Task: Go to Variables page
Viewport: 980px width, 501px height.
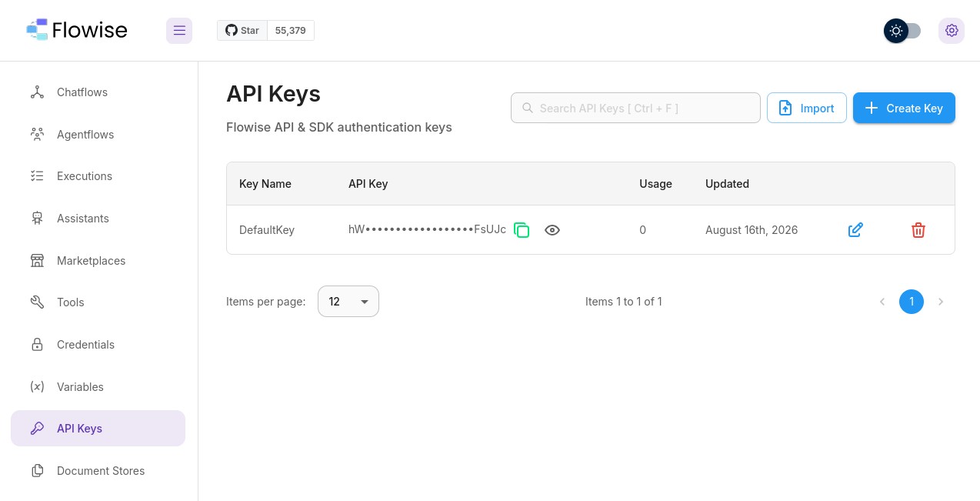Action: click(x=98, y=387)
